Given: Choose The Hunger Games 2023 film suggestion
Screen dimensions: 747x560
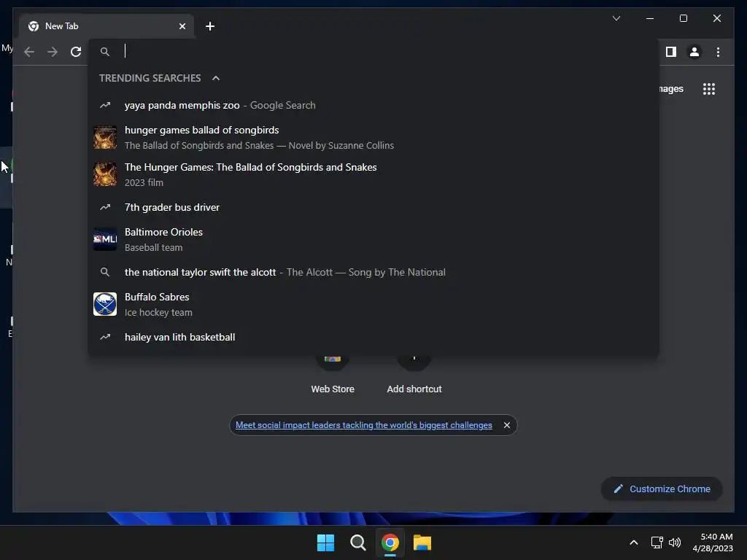Looking at the screenshot, I should point(373,174).
